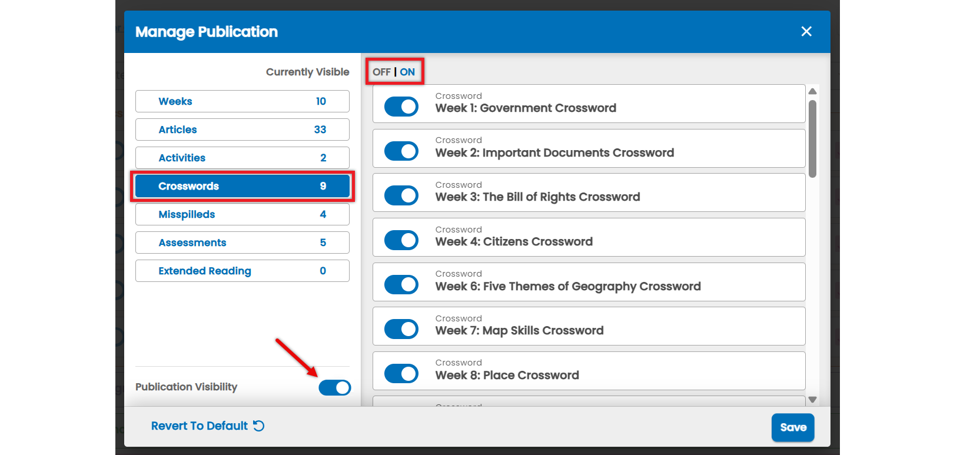Open the Articles category
Viewport: 980px width, 455px height.
(242, 129)
